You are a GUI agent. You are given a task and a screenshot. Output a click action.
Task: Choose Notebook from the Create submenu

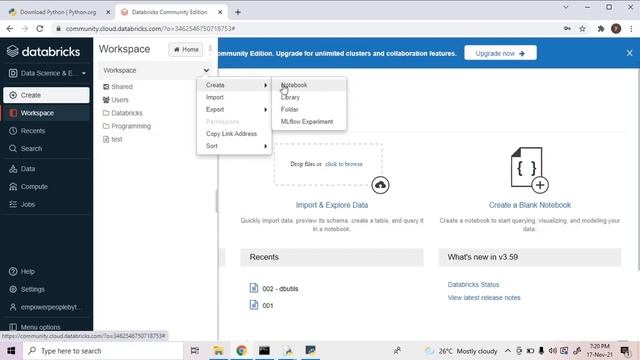click(x=309, y=85)
